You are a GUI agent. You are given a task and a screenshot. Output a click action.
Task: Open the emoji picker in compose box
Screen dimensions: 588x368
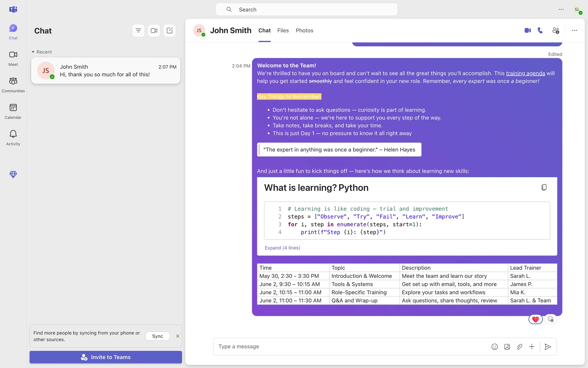pyautogui.click(x=495, y=347)
